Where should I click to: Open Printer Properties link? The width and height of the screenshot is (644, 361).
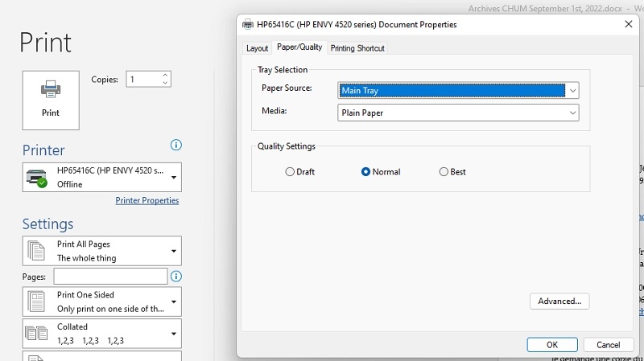(x=147, y=200)
